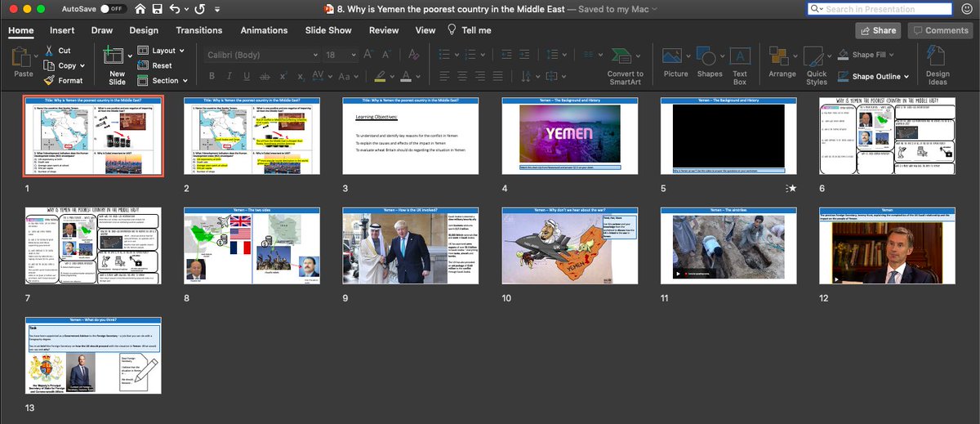This screenshot has height=424, width=980.
Task: Switch to the Design tab
Action: coord(144,30)
